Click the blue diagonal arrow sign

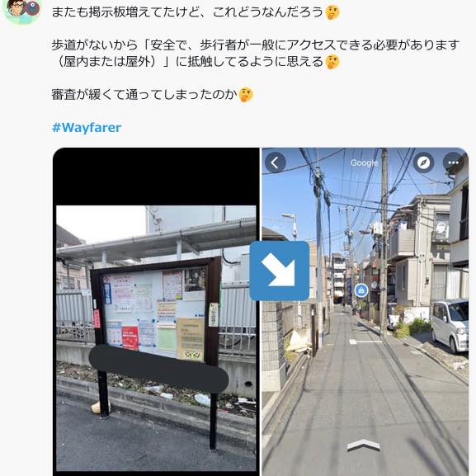(x=280, y=271)
